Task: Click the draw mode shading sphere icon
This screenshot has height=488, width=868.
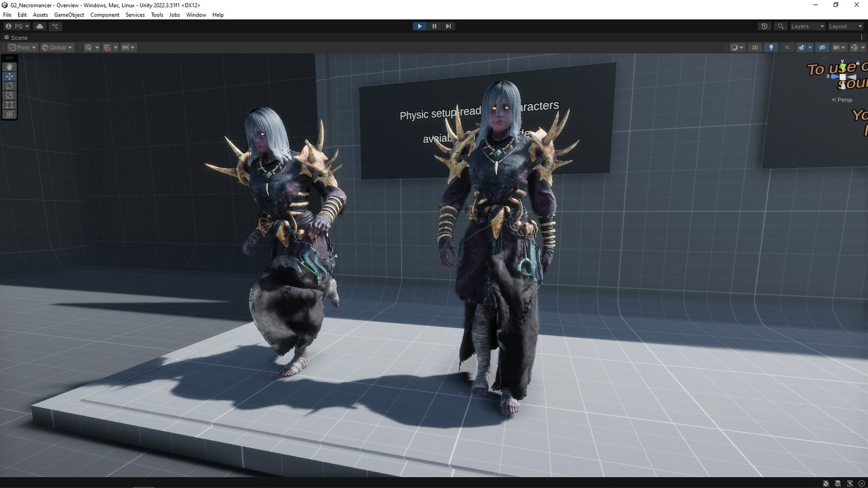Action: point(735,47)
